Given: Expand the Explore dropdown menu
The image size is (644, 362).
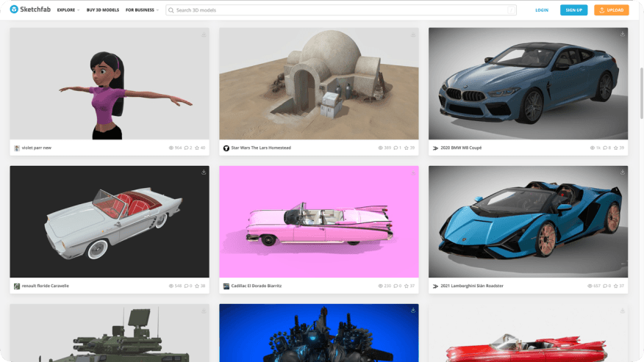Looking at the screenshot, I should [68, 10].
